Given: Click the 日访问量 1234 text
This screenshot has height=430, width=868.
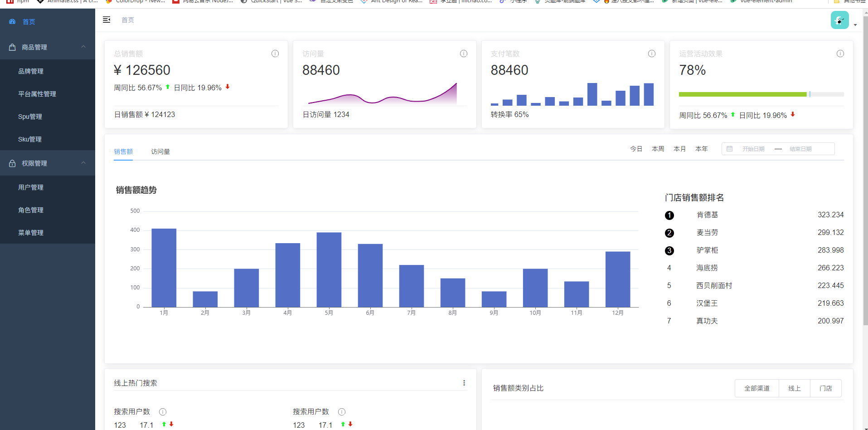Looking at the screenshot, I should [326, 114].
